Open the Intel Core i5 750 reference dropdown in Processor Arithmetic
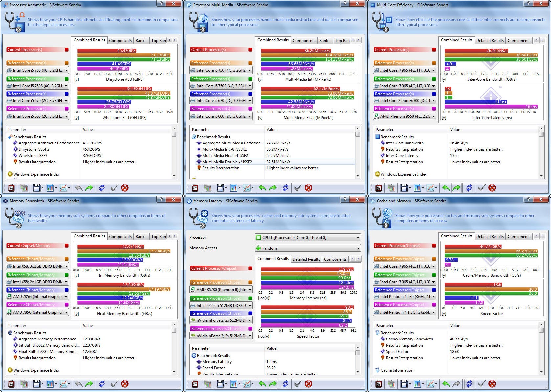551x392 pixels. (37, 70)
